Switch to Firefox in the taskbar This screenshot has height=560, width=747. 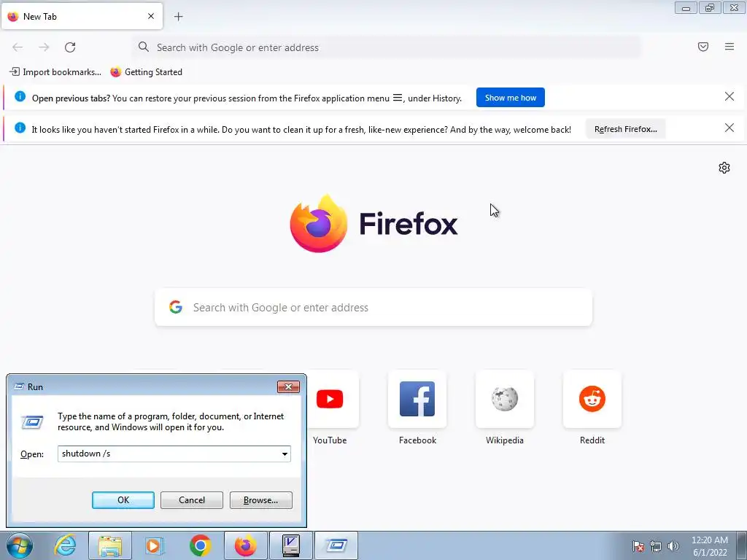click(245, 545)
